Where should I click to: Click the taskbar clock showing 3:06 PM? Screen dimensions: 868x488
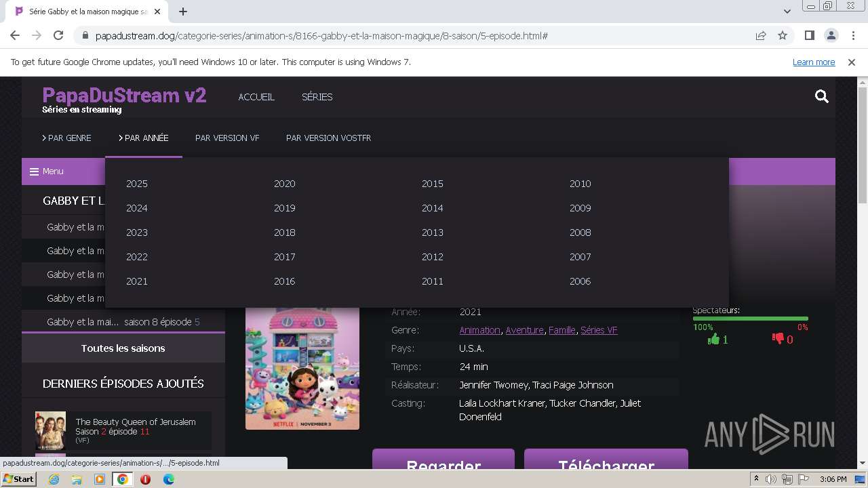(833, 479)
